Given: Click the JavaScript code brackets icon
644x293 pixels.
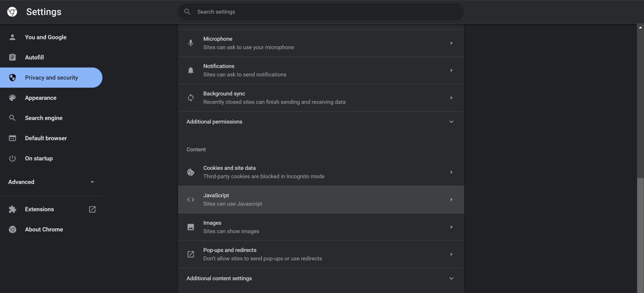Looking at the screenshot, I should [191, 200].
